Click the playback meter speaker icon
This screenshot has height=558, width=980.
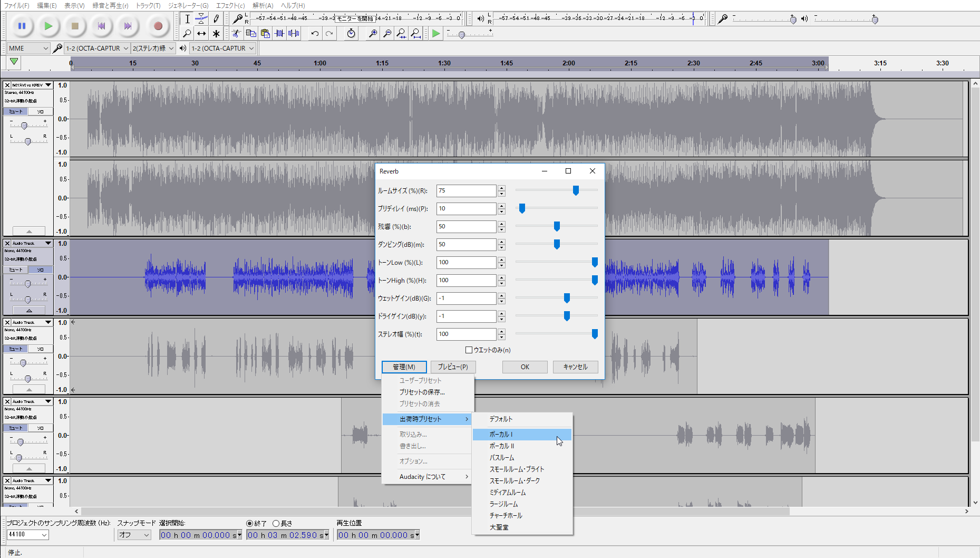[480, 19]
